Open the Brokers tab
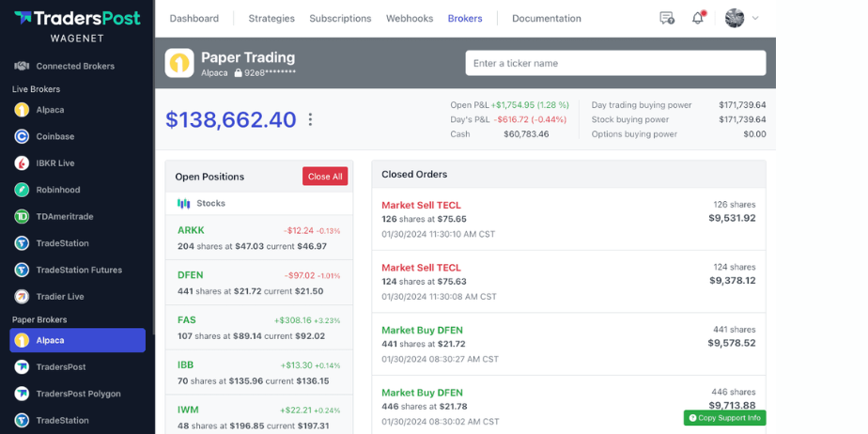The width and height of the screenshot is (868, 434). [465, 18]
